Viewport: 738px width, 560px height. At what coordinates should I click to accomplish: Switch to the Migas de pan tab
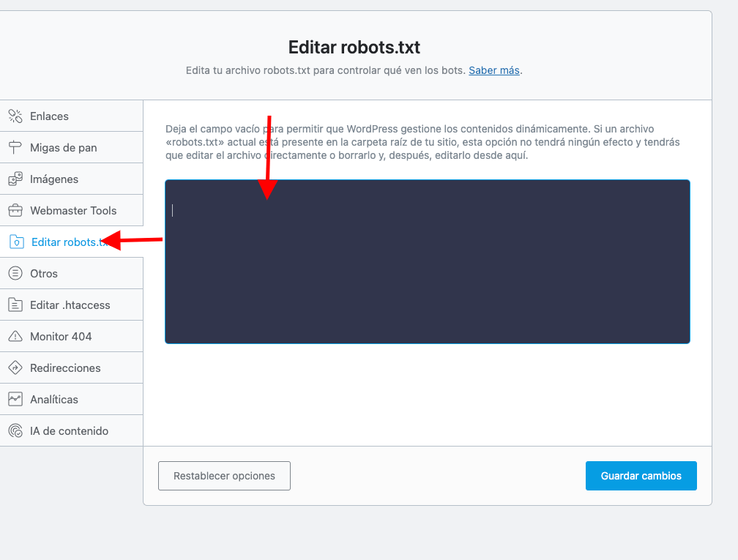click(71, 147)
